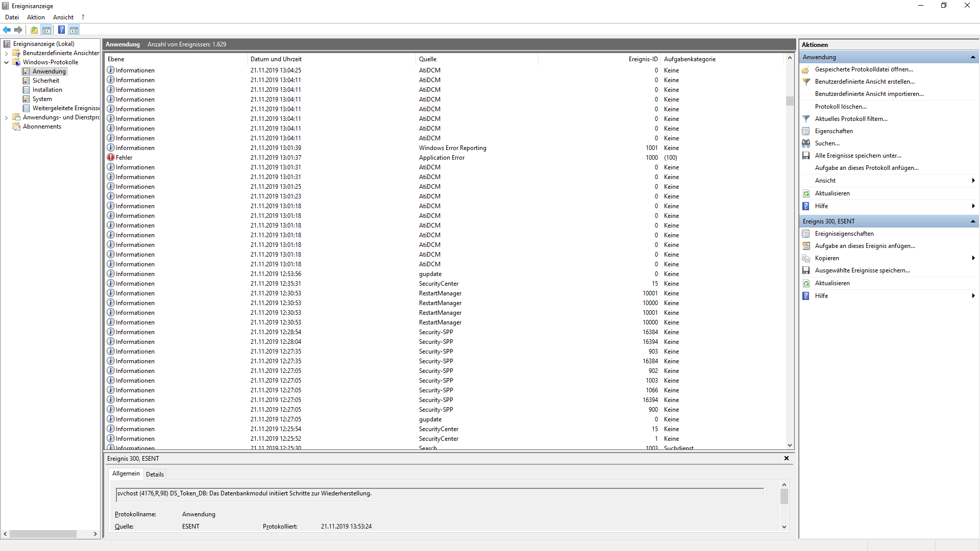Expand the Anwendungs- und Dienstprotokolle node
Viewport: 980px width, 551px height.
point(6,117)
